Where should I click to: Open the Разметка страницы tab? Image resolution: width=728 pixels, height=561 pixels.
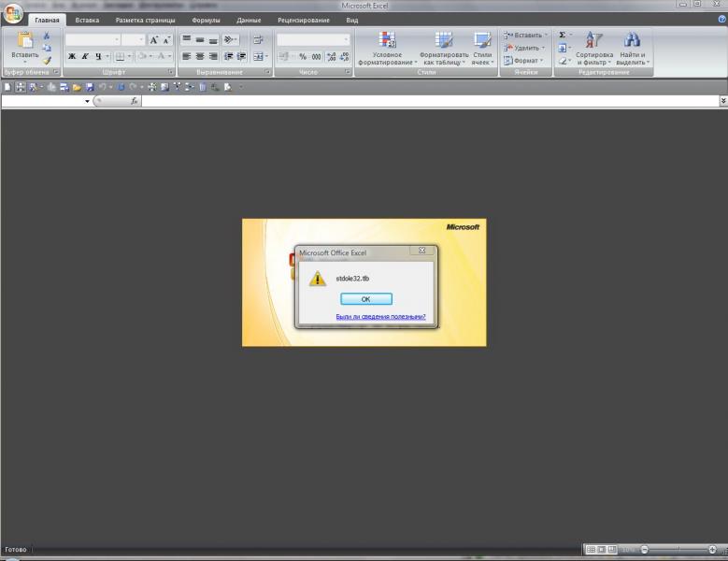click(145, 20)
